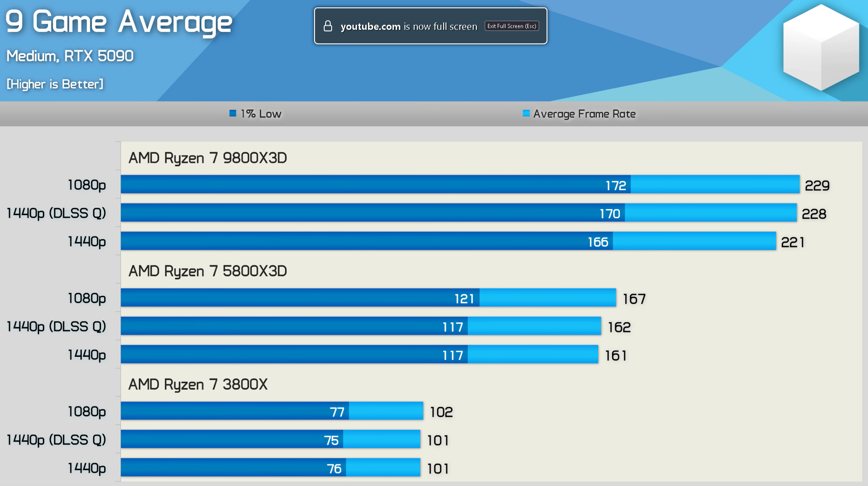Click the 1080p label for the 3800X
This screenshot has height=486, width=868.
(x=87, y=412)
